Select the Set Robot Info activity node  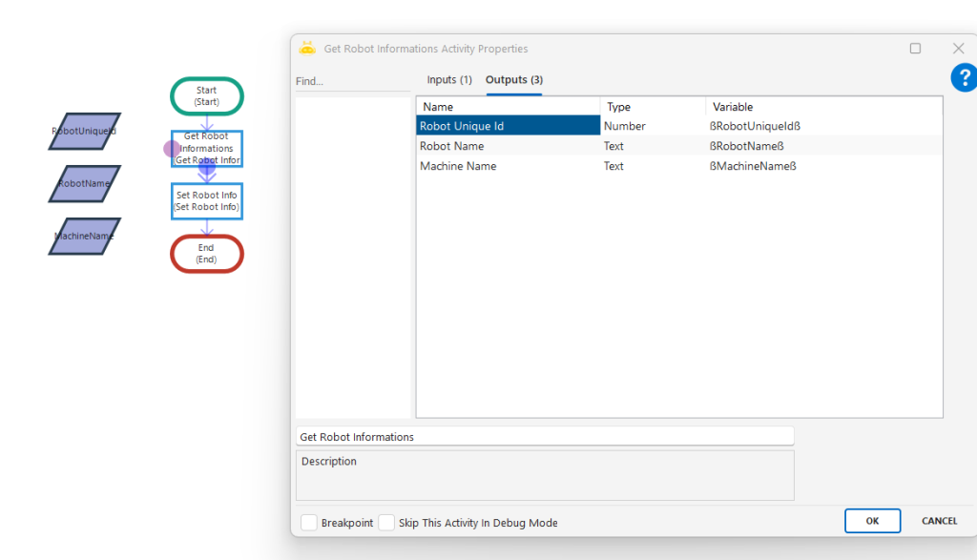[x=207, y=201]
